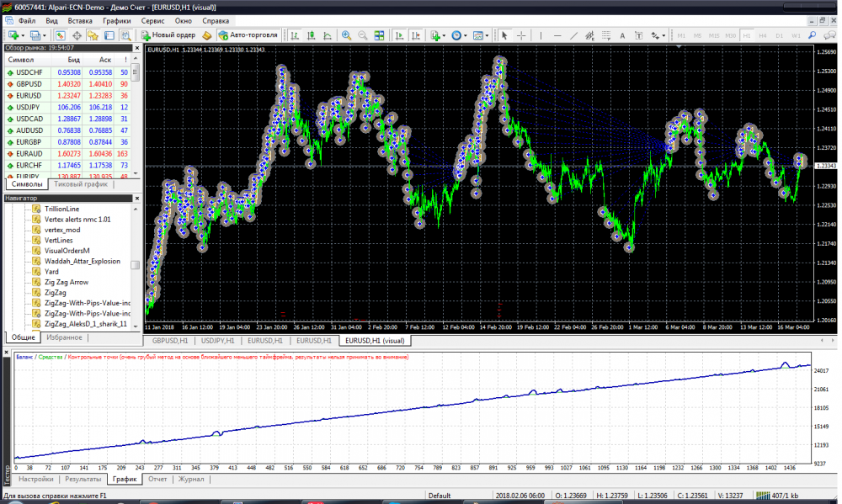
Task: Switch to D1 timeframe
Action: (779, 35)
